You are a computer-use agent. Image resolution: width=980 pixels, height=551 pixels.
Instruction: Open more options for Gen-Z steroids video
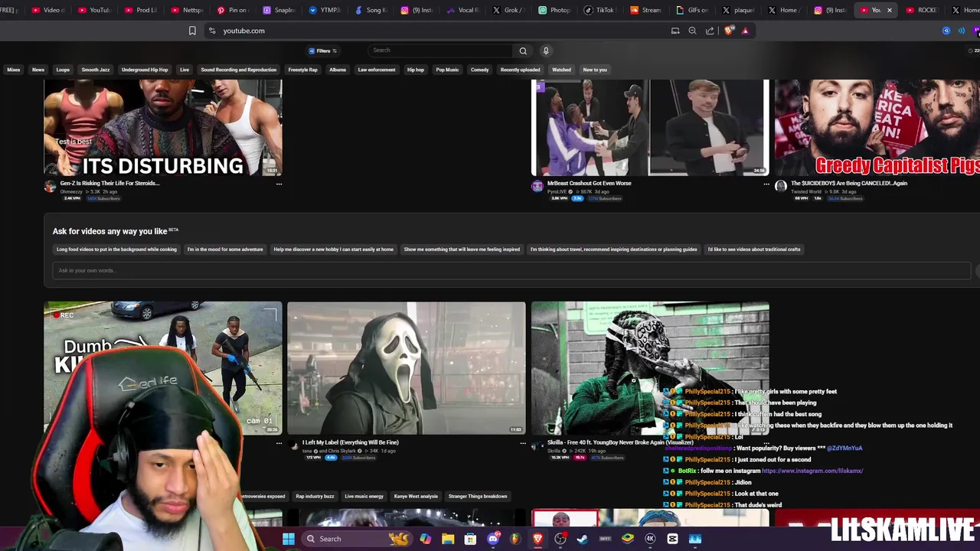click(279, 184)
